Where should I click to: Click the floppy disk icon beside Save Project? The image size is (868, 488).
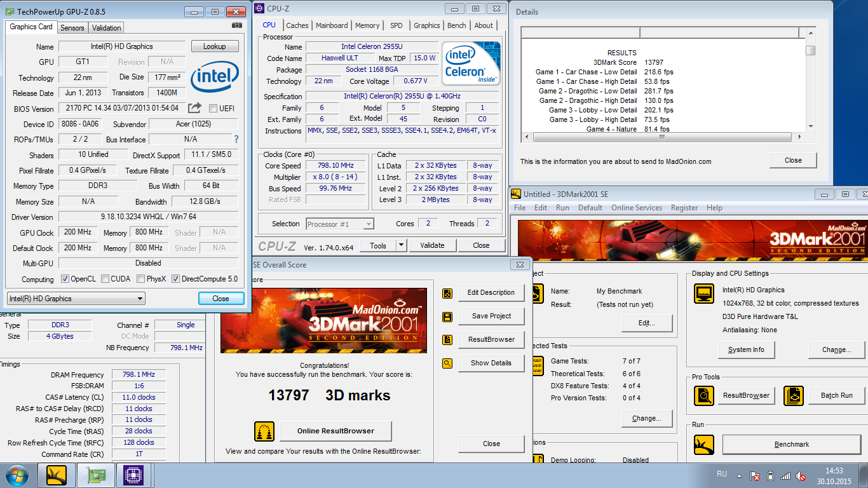(x=447, y=316)
